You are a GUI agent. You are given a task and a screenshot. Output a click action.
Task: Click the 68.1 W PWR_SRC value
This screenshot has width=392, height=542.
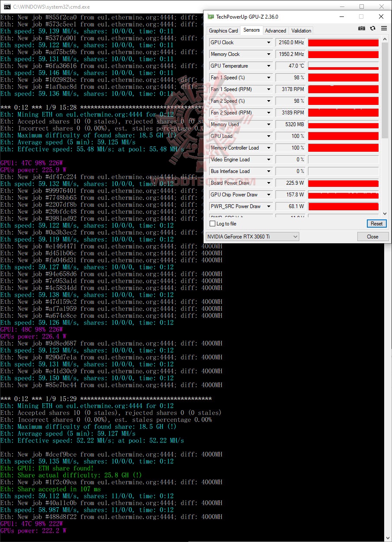coord(290,206)
